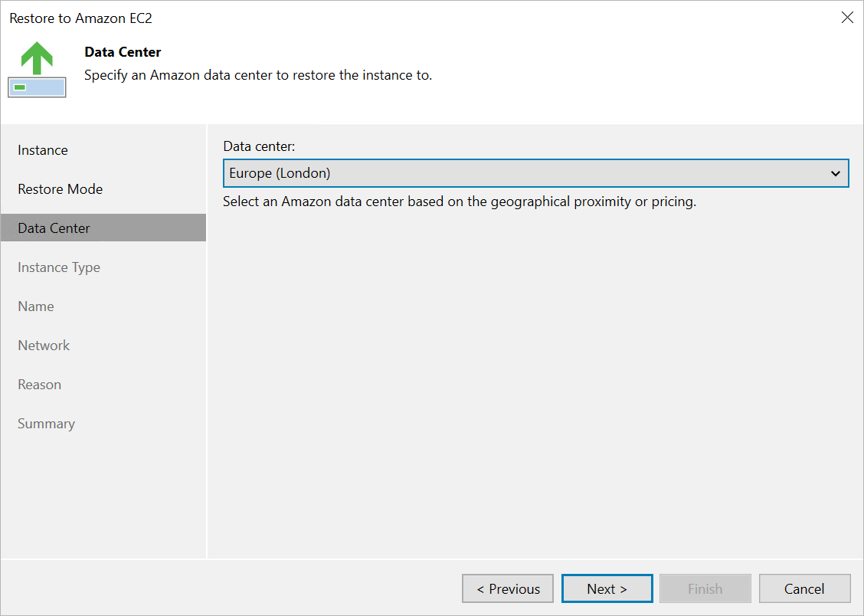This screenshot has height=616, width=864.
Task: Jump to the Instance Type step
Action: tap(59, 267)
